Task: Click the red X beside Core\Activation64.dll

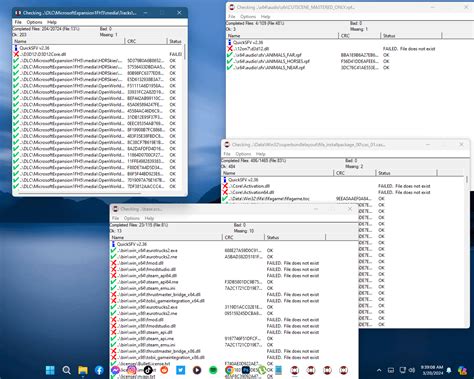Action: click(x=225, y=192)
